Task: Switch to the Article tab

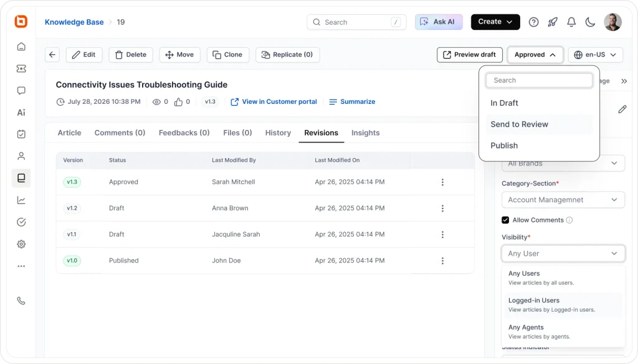Action: 69,133
